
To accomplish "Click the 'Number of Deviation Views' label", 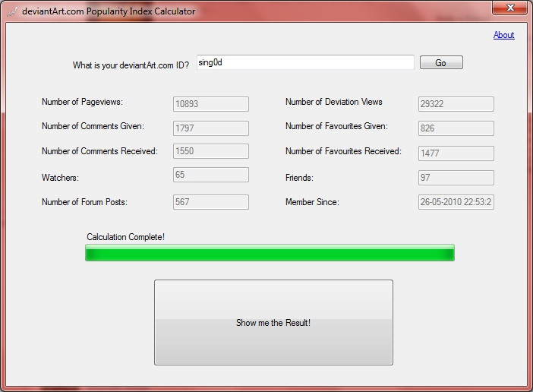I will point(334,102).
